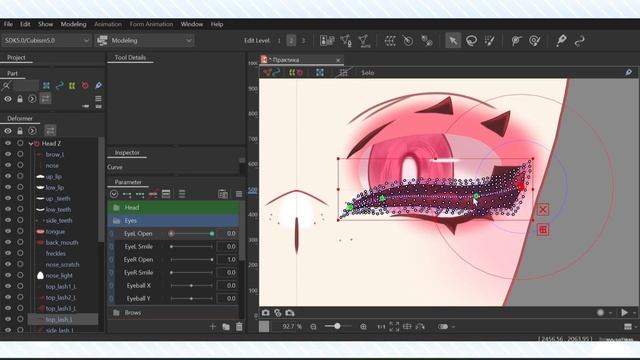Select the S-curve art path tool
The image size is (640, 360).
pyautogui.click(x=580, y=40)
